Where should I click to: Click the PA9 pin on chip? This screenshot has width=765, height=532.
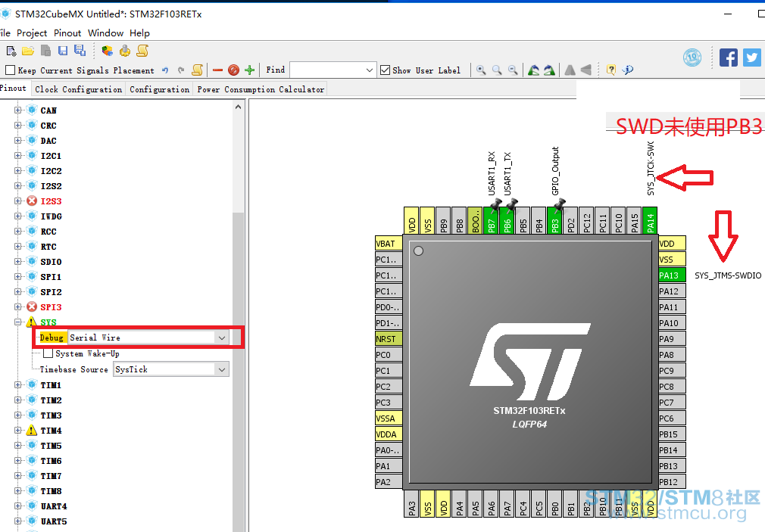tap(672, 338)
